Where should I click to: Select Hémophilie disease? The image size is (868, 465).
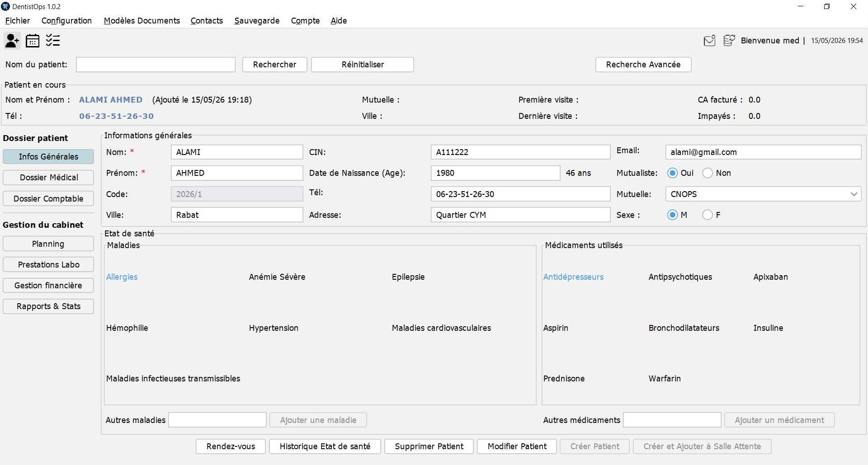[x=127, y=328]
